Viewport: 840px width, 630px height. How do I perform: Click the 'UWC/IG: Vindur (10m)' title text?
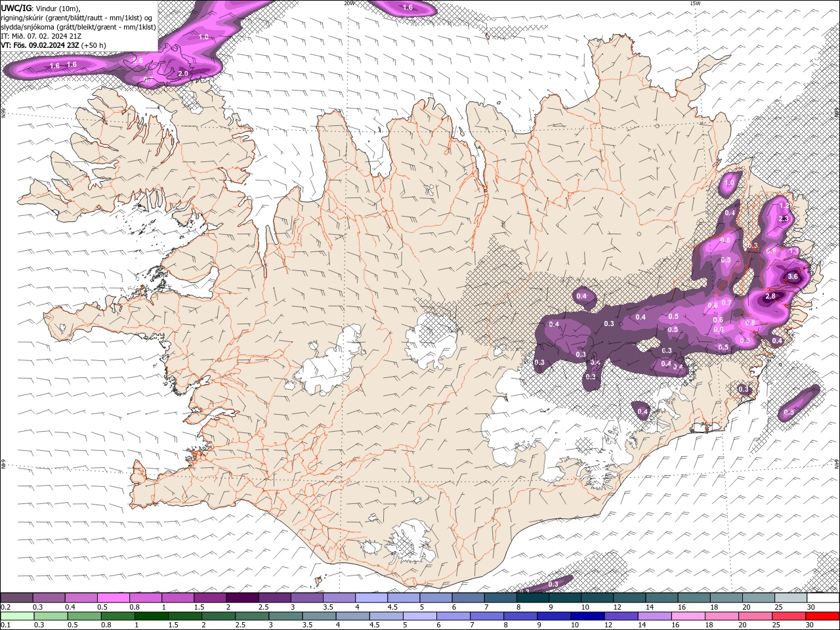41,8
